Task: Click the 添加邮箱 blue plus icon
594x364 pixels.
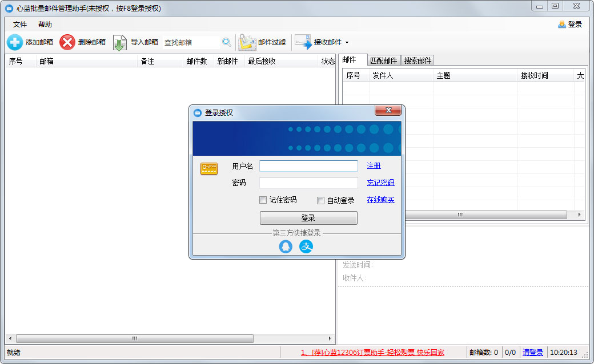Action: (x=14, y=41)
